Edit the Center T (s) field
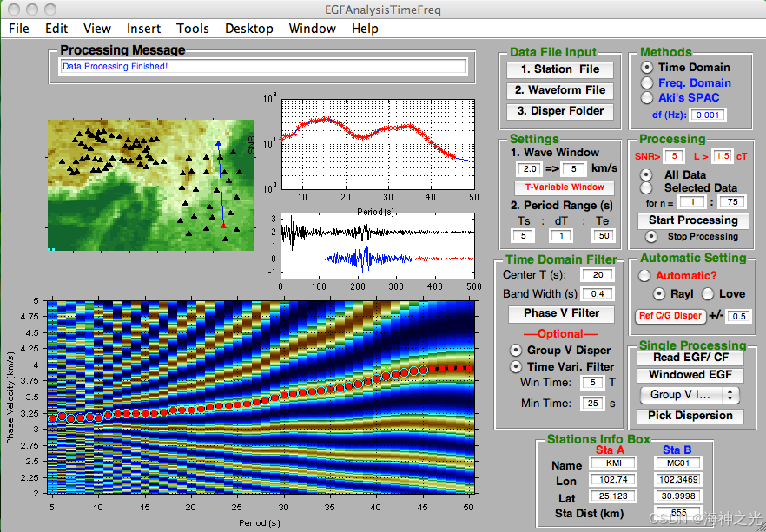Screen dimensions: 766x532 tap(597, 275)
